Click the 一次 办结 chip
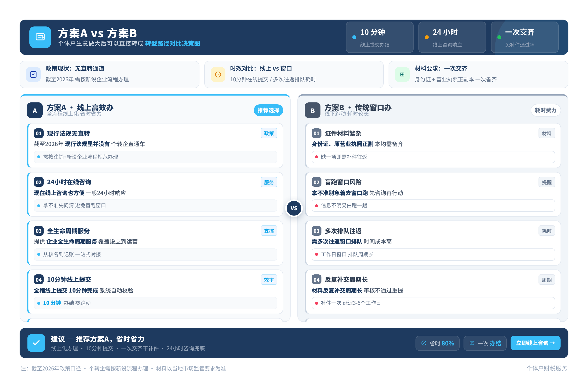 point(485,343)
